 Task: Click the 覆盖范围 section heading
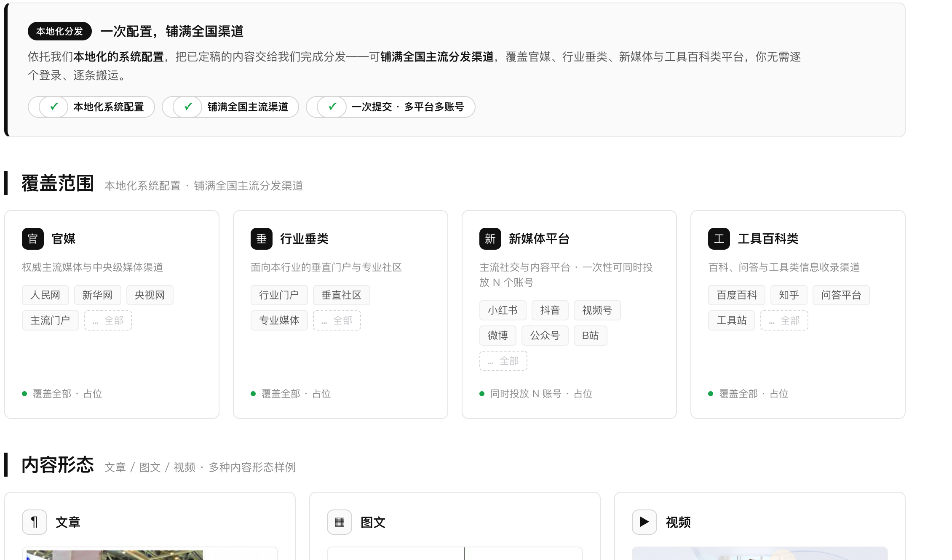[x=58, y=184]
